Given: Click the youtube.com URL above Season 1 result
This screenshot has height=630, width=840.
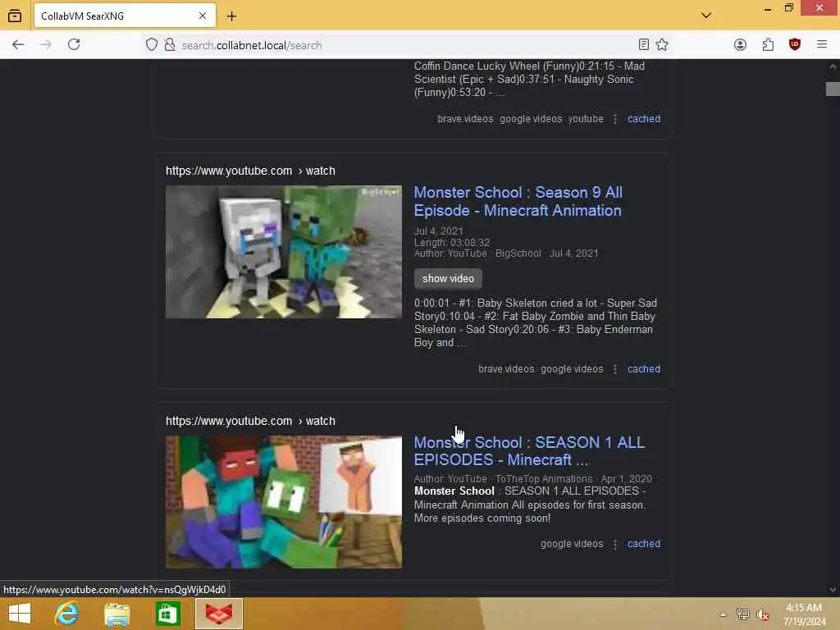Looking at the screenshot, I should pos(250,421).
